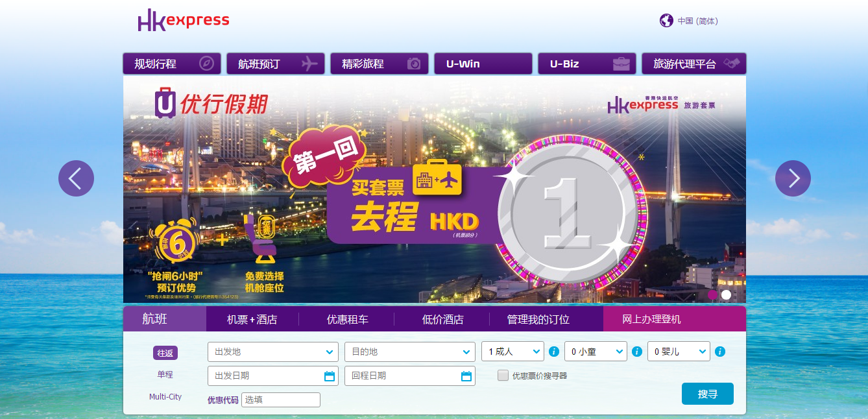868x419 pixels.
Task: Click the camera icon in 精彩旅程
Action: coord(414,64)
